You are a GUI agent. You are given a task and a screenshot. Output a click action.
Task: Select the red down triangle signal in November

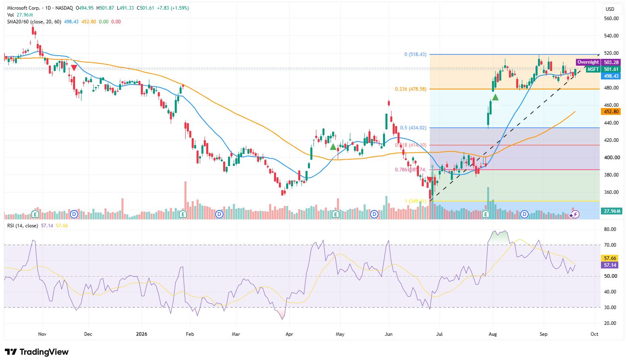(x=74, y=68)
